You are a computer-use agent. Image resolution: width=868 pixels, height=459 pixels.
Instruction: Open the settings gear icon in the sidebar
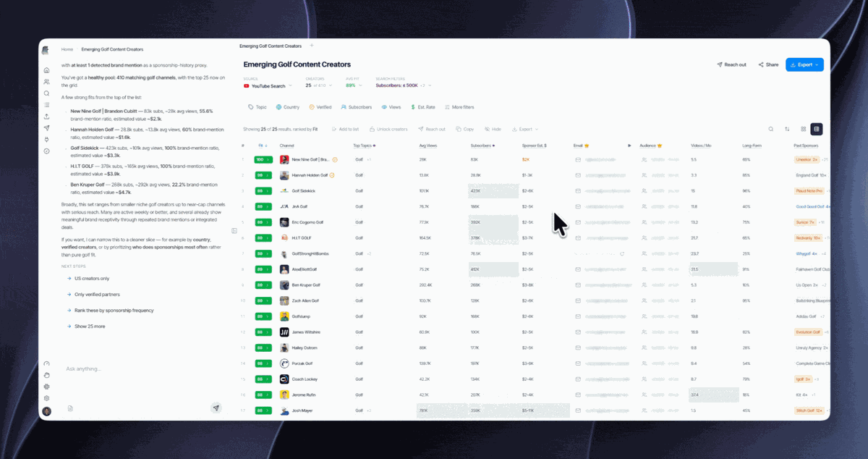tap(46, 398)
